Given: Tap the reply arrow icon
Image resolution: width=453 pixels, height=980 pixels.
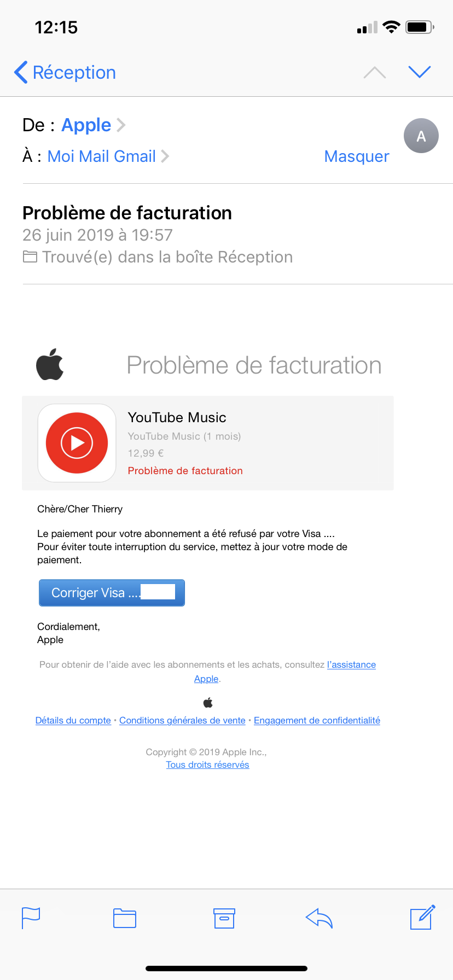Looking at the screenshot, I should point(320,918).
